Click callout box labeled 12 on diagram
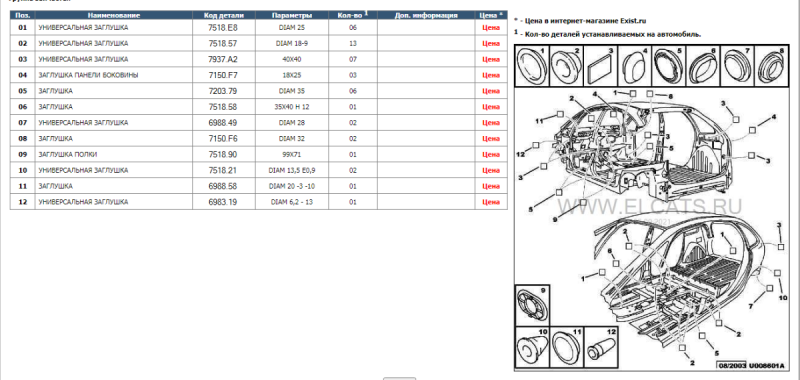The width and height of the screenshot is (800, 380). click(x=536, y=145)
